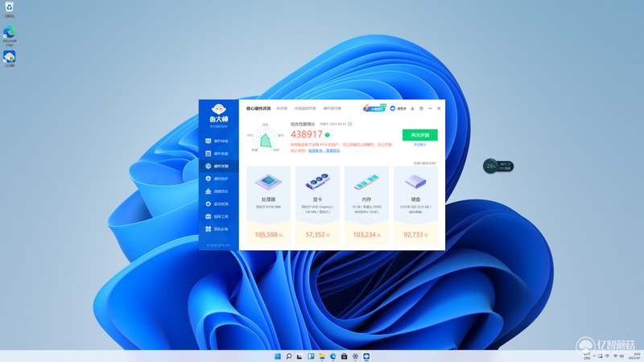Click the green 再次评测 re-test button
Viewport: 644px width, 362px height.
[419, 135]
